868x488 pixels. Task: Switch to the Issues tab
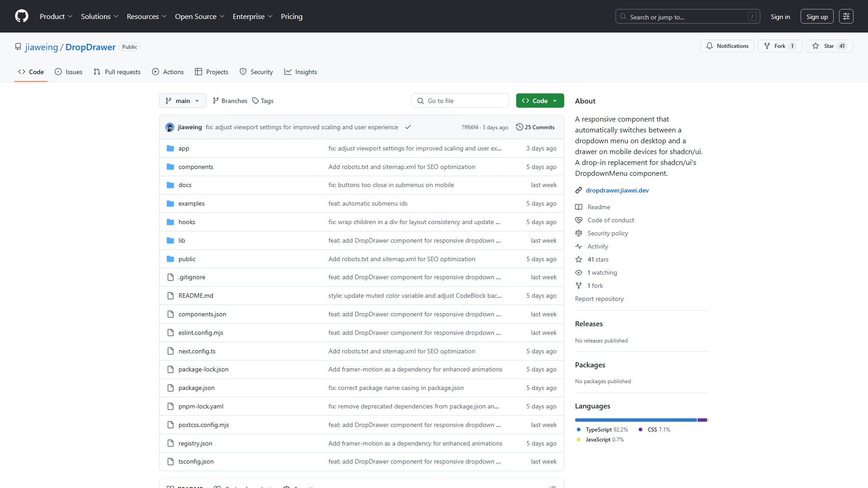68,72
